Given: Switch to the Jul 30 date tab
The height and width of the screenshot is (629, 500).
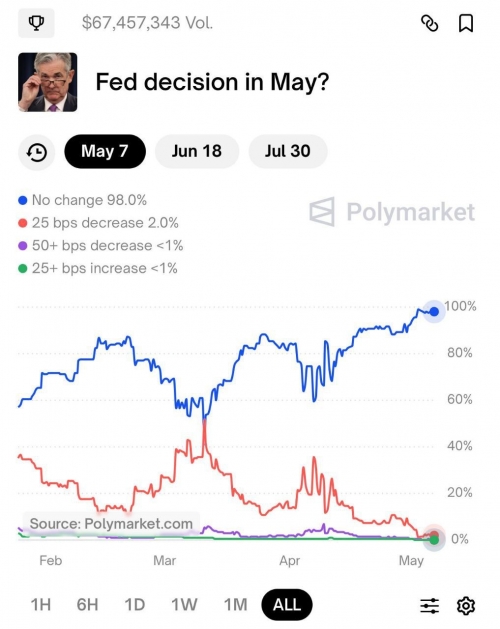Looking at the screenshot, I should pos(288,151).
